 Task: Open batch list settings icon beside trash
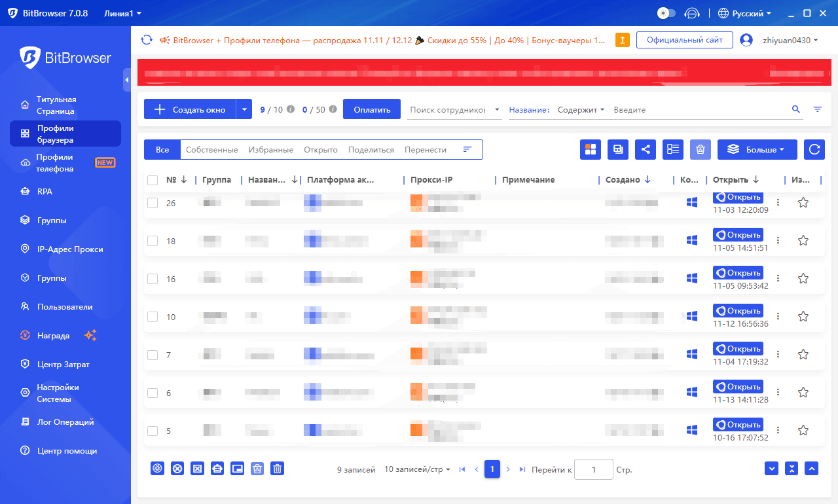click(x=672, y=149)
